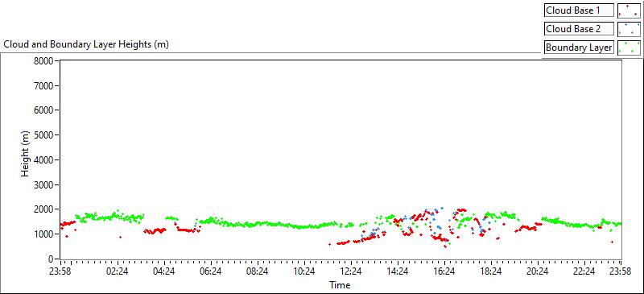Viewport: 644px width, 294px height.
Task: Click the 06:24 time axis label
Action: [211, 271]
